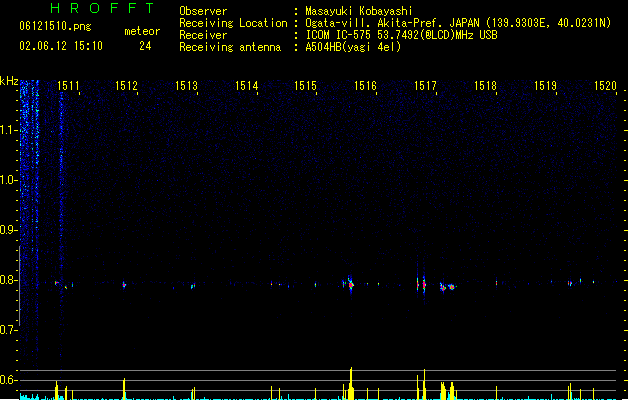Click the Receiver label

pos(203,35)
